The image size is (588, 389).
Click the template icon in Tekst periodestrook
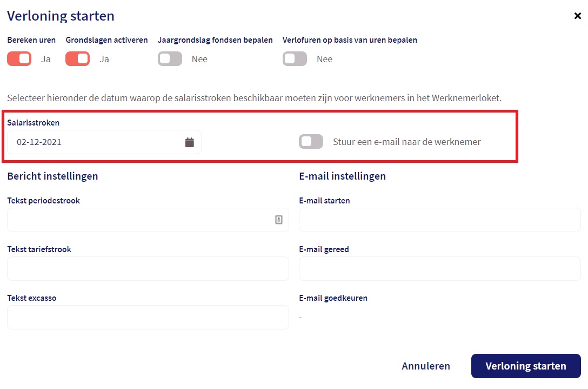(x=279, y=220)
